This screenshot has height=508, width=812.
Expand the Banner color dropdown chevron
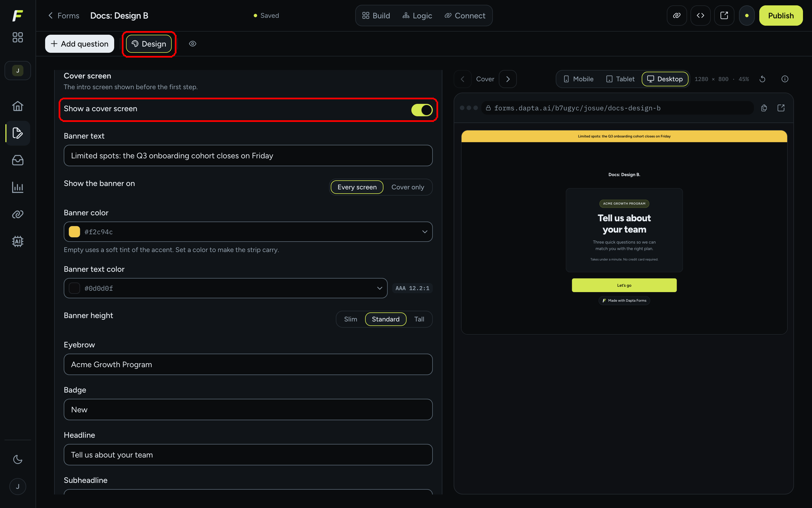pos(424,232)
